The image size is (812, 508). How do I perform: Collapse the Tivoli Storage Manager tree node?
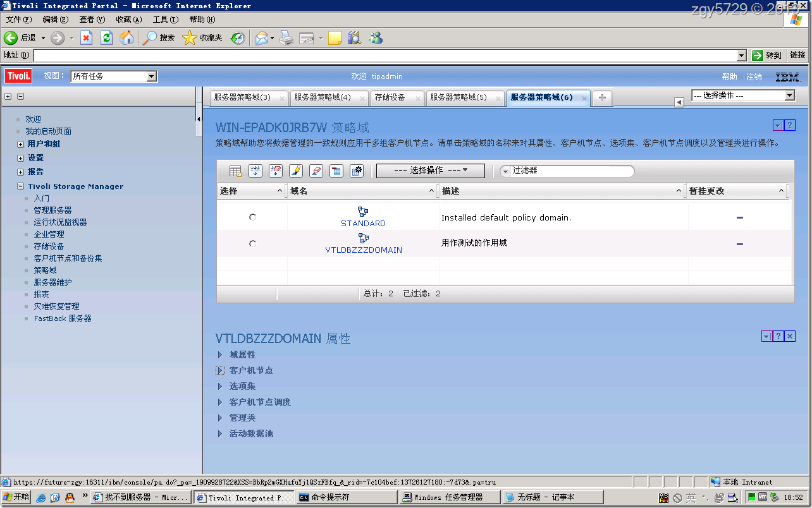21,186
